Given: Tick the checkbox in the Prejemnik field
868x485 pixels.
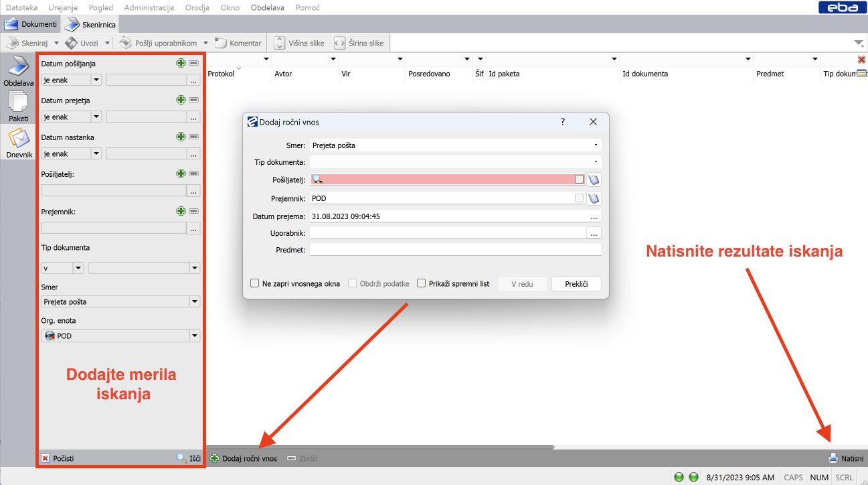Looking at the screenshot, I should 579,198.
